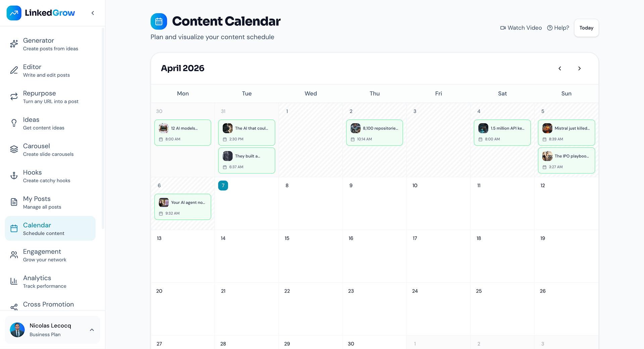Open the Watch Video link
The width and height of the screenshot is (644, 349).
coord(521,28)
